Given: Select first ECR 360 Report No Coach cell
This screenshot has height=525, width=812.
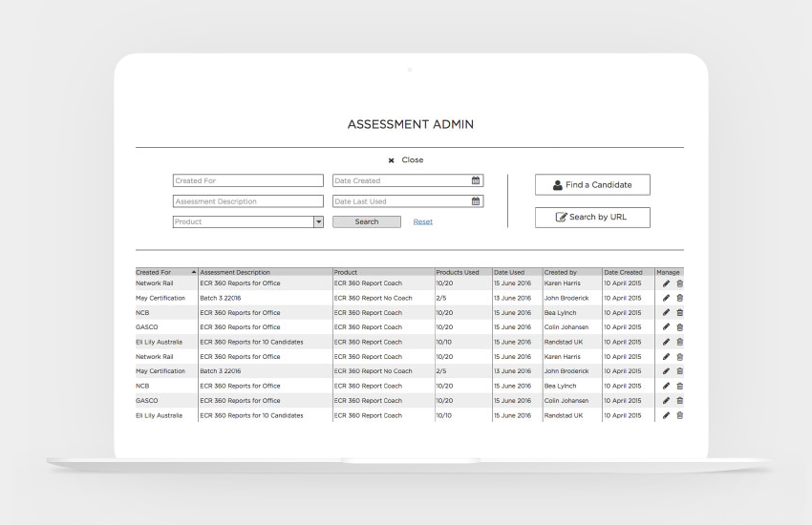Looking at the screenshot, I should point(373,298).
